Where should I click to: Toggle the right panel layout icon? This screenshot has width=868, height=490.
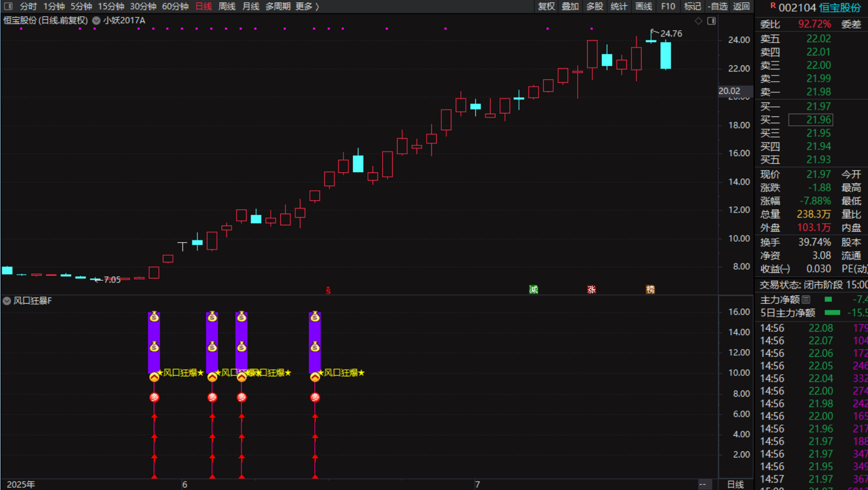pos(711,21)
